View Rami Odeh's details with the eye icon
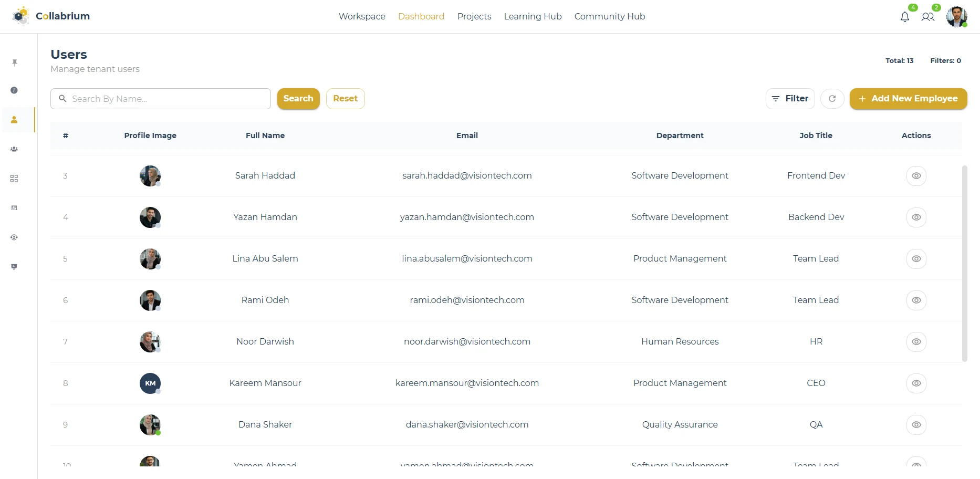980x479 pixels. [x=916, y=300]
